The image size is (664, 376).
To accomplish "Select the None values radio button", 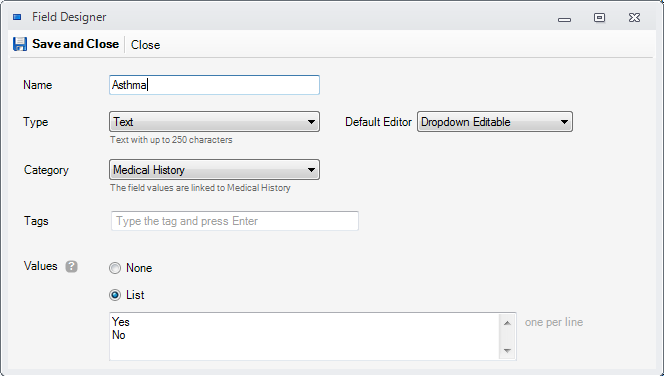I will click(115, 268).
